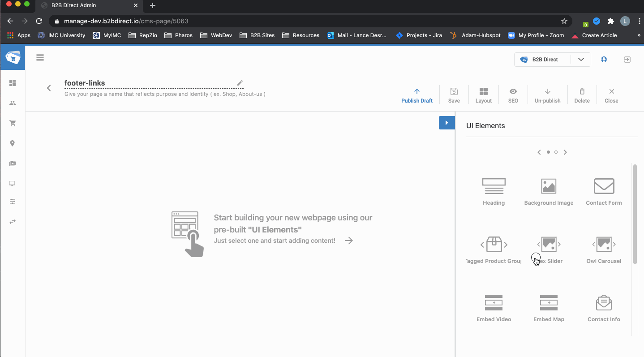Open the dashboard from the sidebar
This screenshot has height=357, width=644.
13,83
